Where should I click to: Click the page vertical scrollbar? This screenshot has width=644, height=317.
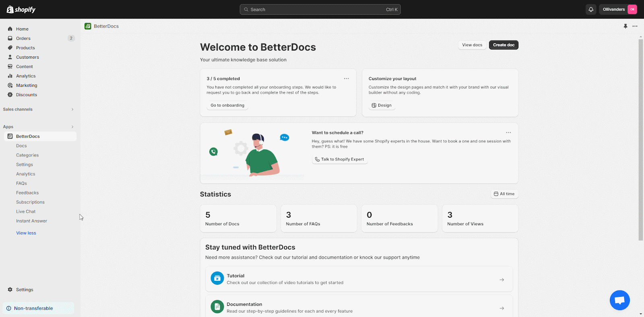tap(641, 140)
